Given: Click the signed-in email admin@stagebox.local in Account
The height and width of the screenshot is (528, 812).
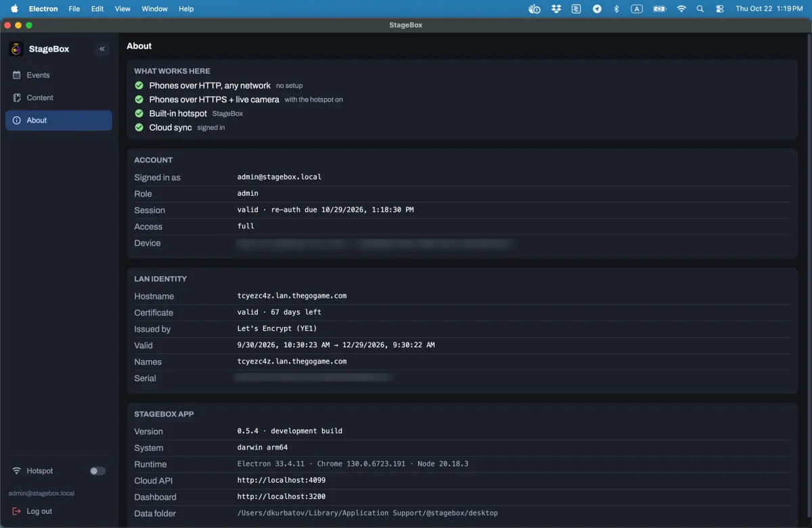Looking at the screenshot, I should [x=279, y=177].
